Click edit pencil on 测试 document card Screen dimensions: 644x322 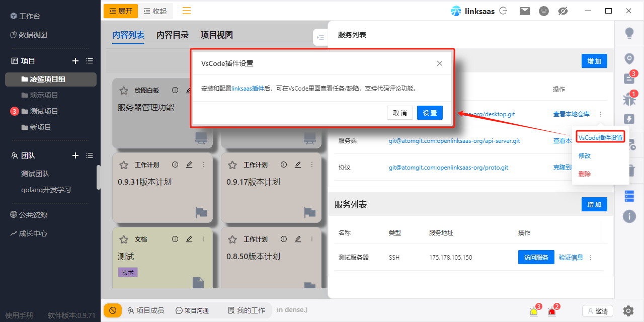click(189, 239)
